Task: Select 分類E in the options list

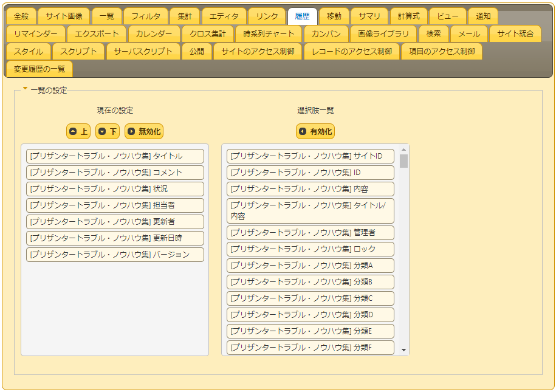Action: (x=311, y=331)
